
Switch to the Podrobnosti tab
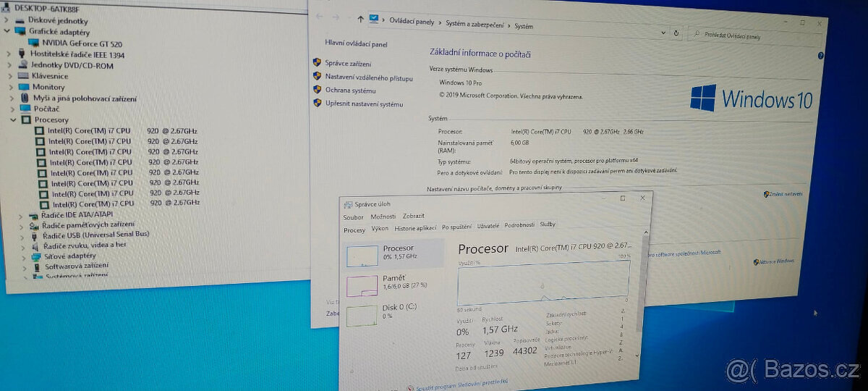click(x=519, y=225)
